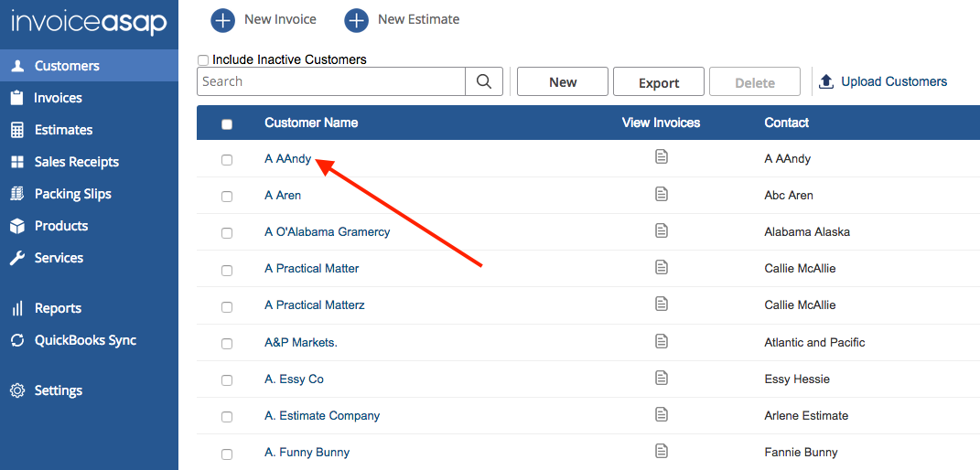Open the A O'Alabama Gramercy customer link

click(327, 231)
